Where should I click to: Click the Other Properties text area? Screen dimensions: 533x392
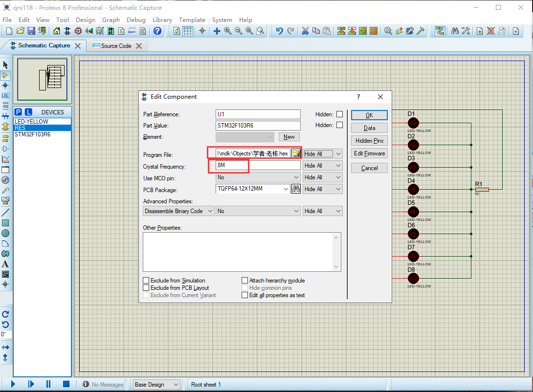242,252
